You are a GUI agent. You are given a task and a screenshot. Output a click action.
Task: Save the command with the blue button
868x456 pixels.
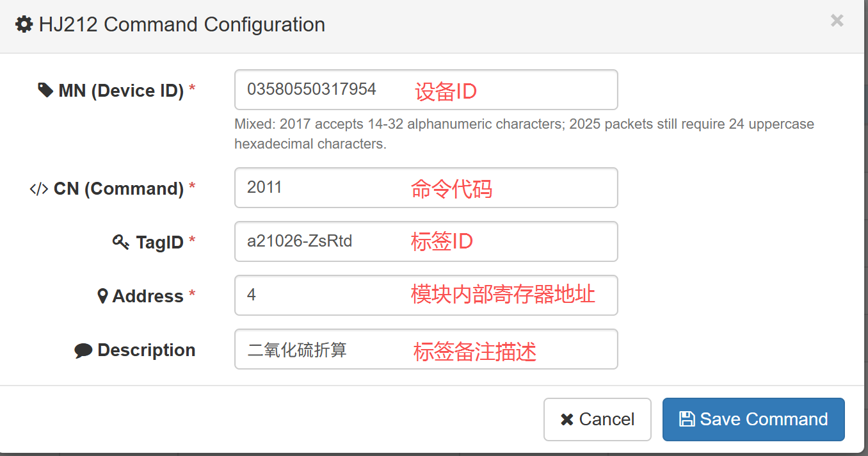(753, 419)
